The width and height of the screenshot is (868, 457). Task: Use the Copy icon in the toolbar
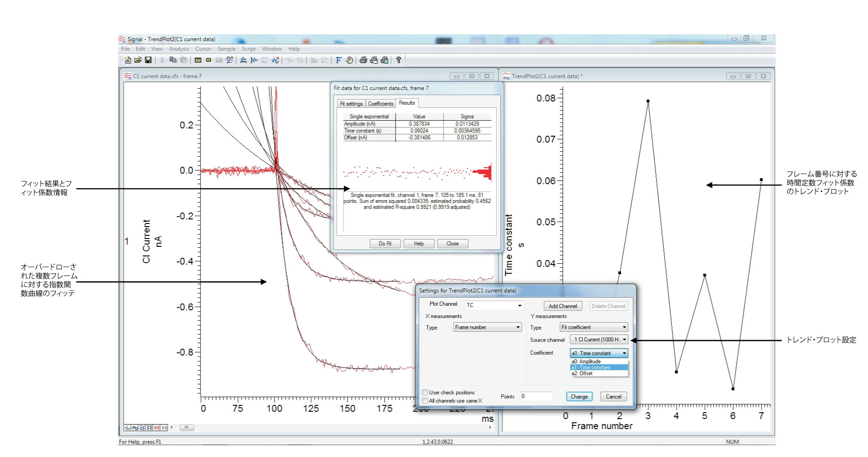pyautogui.click(x=173, y=60)
